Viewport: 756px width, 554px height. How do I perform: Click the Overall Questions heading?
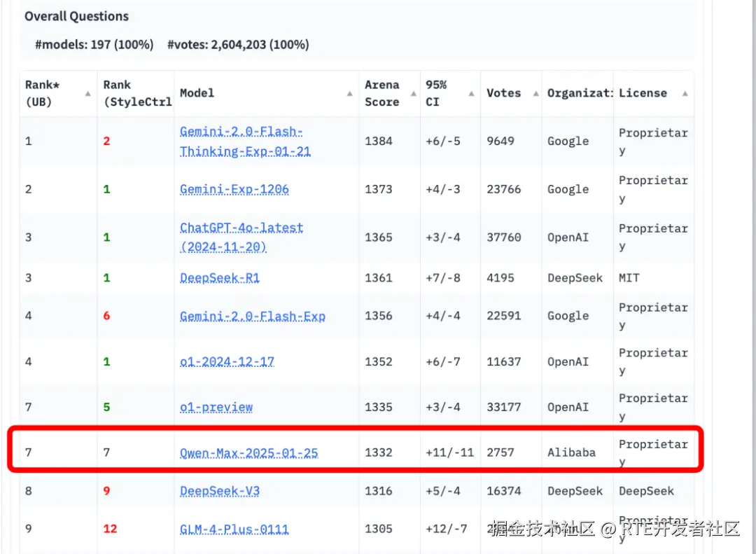pos(77,16)
